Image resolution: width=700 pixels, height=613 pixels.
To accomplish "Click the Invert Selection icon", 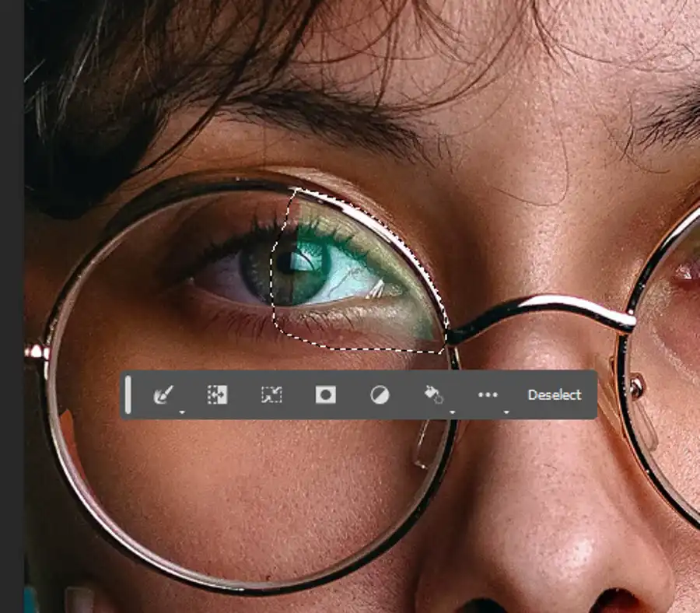I will [218, 394].
